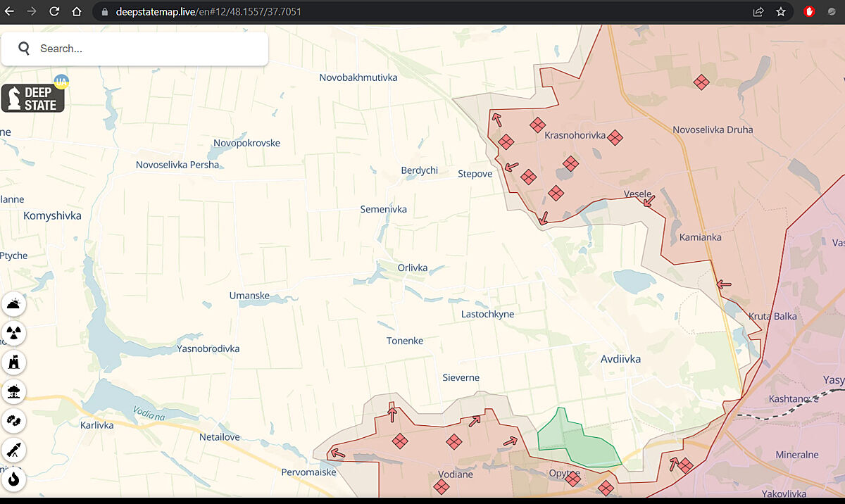Navigate back with the browser back arrow

pos(10,12)
